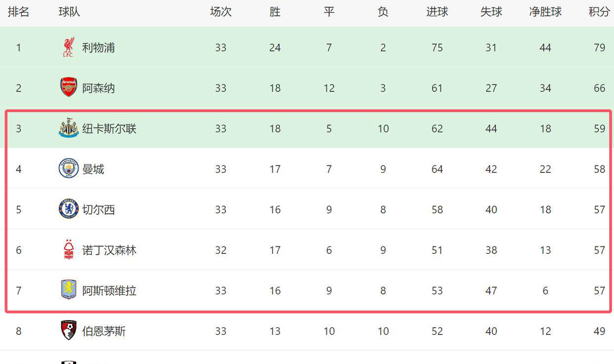Sort by the 积分 column header
The height and width of the screenshot is (364, 614).
599,12
